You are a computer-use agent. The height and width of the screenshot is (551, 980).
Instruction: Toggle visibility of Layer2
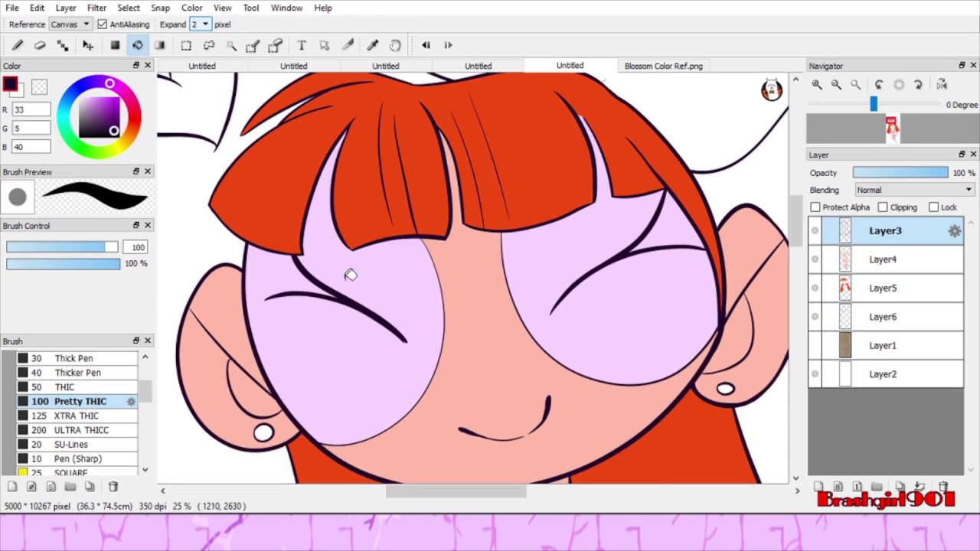click(x=815, y=374)
